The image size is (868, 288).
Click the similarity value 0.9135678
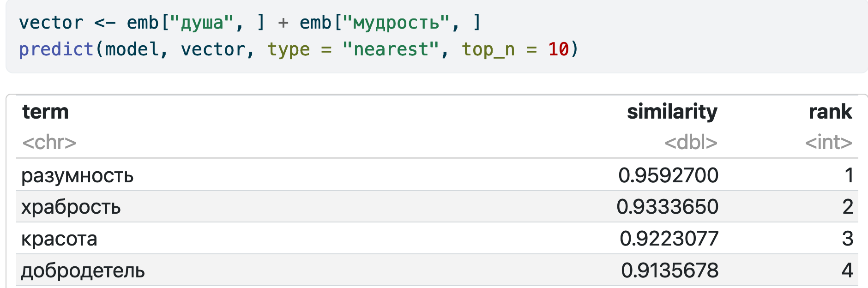669,270
